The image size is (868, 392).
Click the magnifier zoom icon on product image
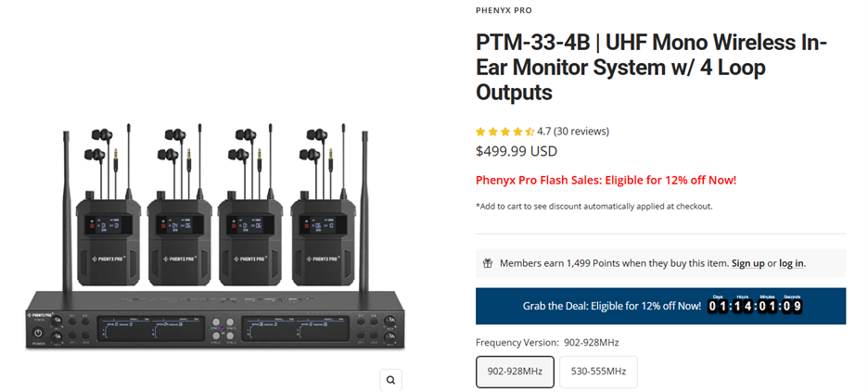[x=390, y=380]
